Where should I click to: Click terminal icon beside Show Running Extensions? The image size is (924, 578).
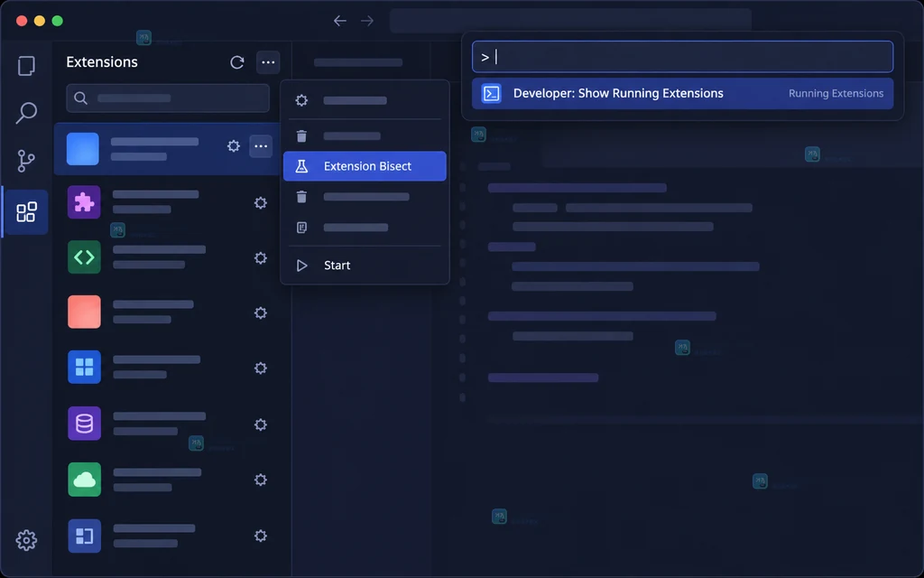pos(492,94)
